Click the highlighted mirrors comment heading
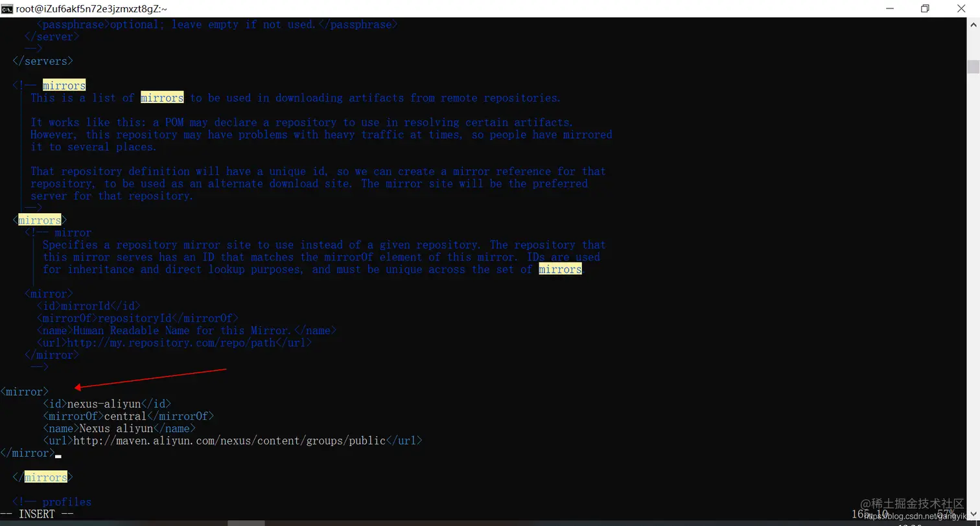Viewport: 980px width, 526px height. click(64, 86)
